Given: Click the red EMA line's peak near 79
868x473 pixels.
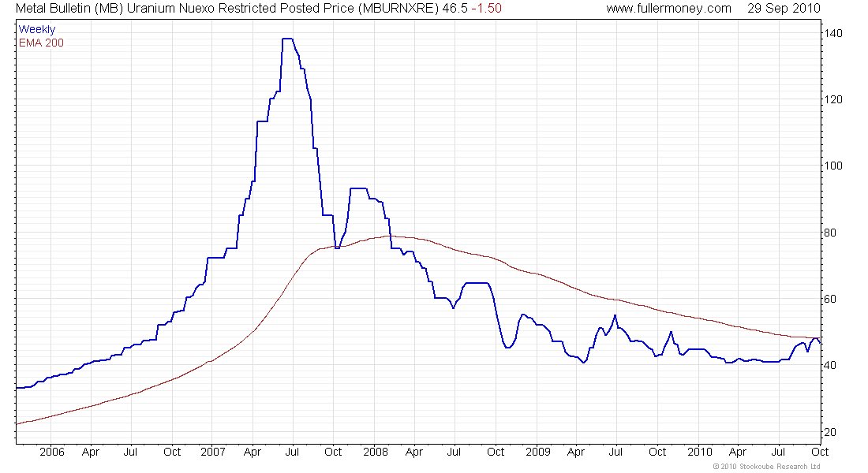Looking at the screenshot, I should [390, 236].
